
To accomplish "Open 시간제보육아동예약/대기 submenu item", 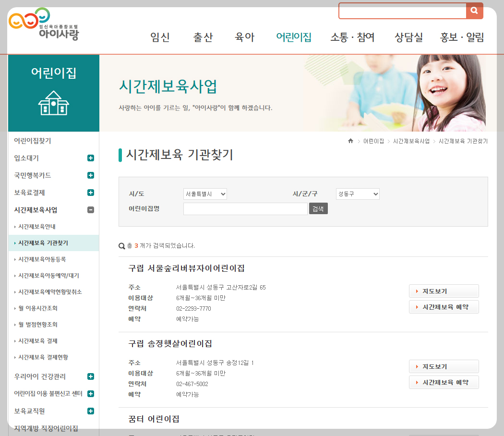I will (x=48, y=276).
